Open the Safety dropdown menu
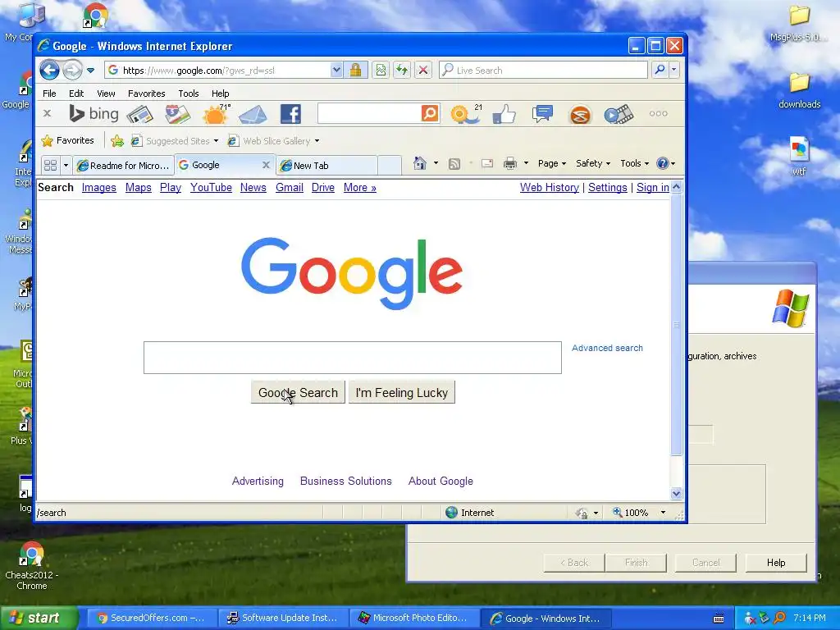 [593, 163]
